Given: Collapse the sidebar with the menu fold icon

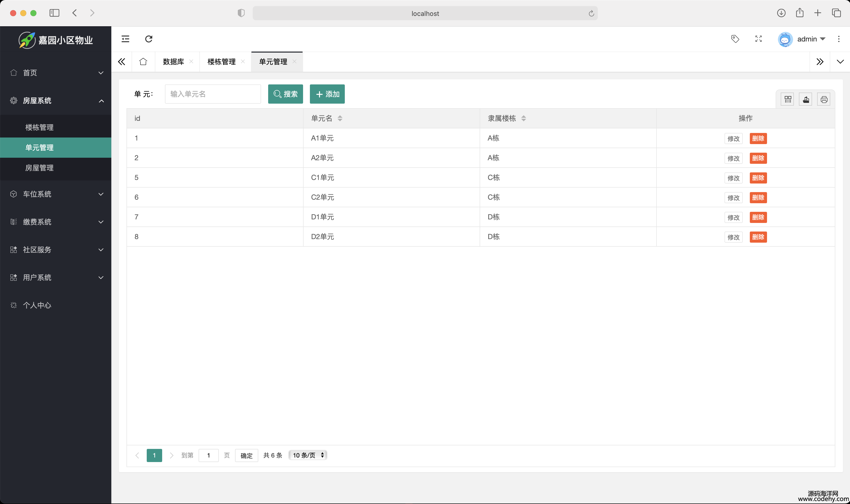Looking at the screenshot, I should click(x=125, y=39).
